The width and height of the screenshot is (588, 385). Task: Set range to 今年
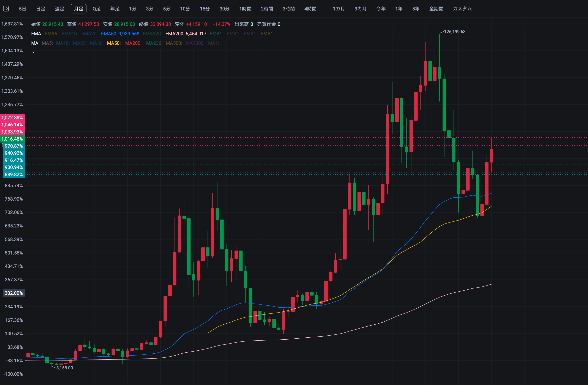(381, 9)
